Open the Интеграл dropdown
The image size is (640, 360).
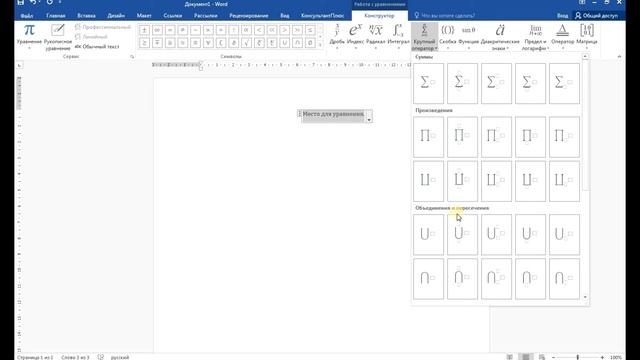pos(398,36)
